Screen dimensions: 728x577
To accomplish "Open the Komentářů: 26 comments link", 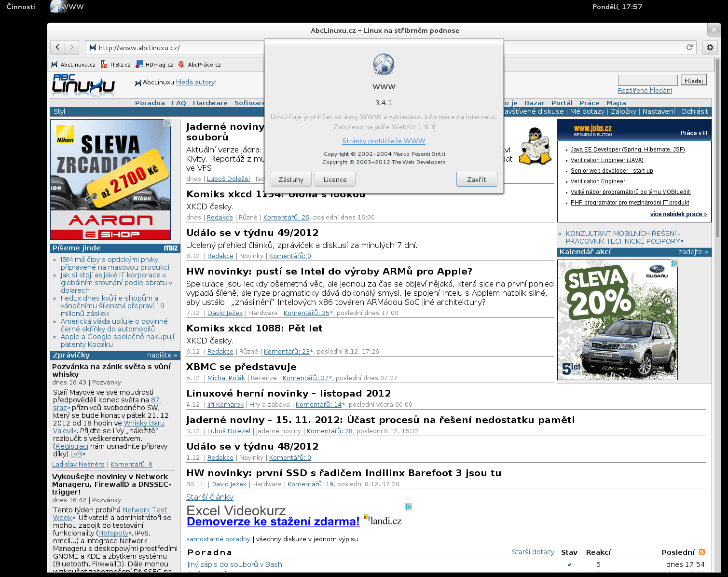I will pos(286,218).
